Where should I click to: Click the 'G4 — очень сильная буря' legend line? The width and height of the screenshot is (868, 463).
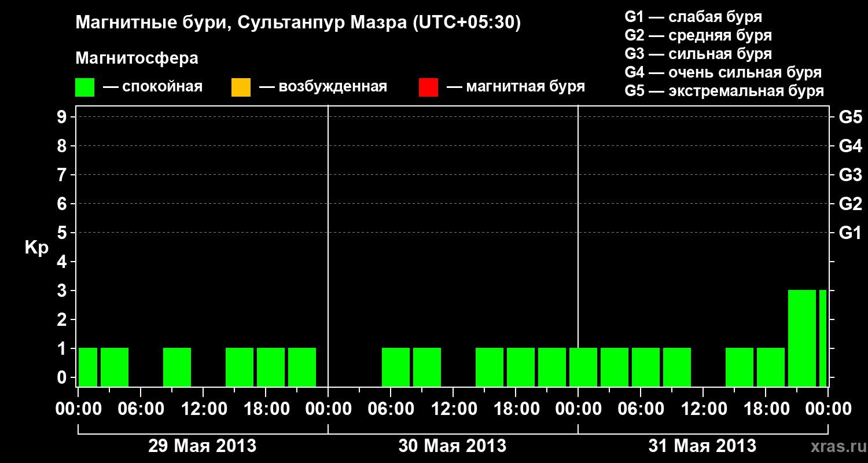coord(723,72)
